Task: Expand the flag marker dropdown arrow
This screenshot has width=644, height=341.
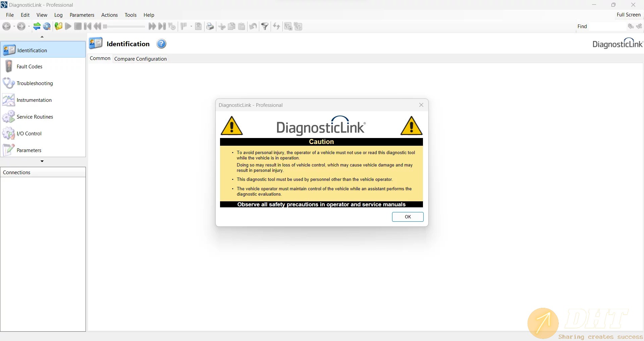Action: click(191, 26)
